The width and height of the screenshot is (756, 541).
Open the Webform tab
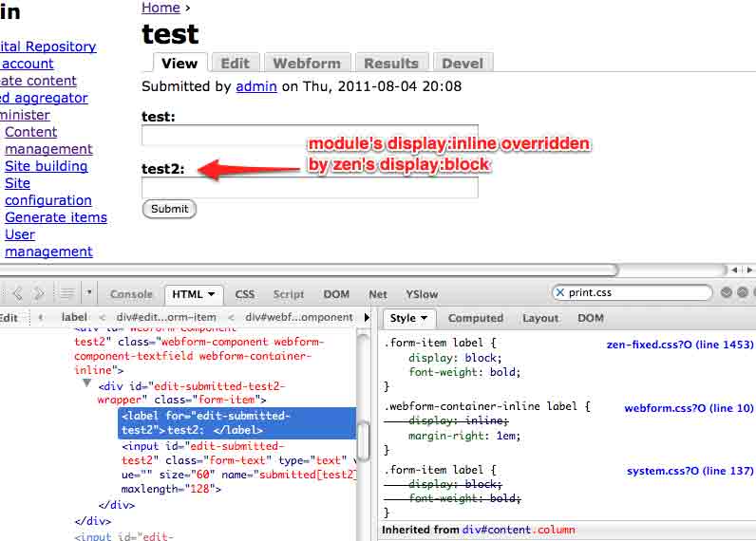click(x=307, y=63)
